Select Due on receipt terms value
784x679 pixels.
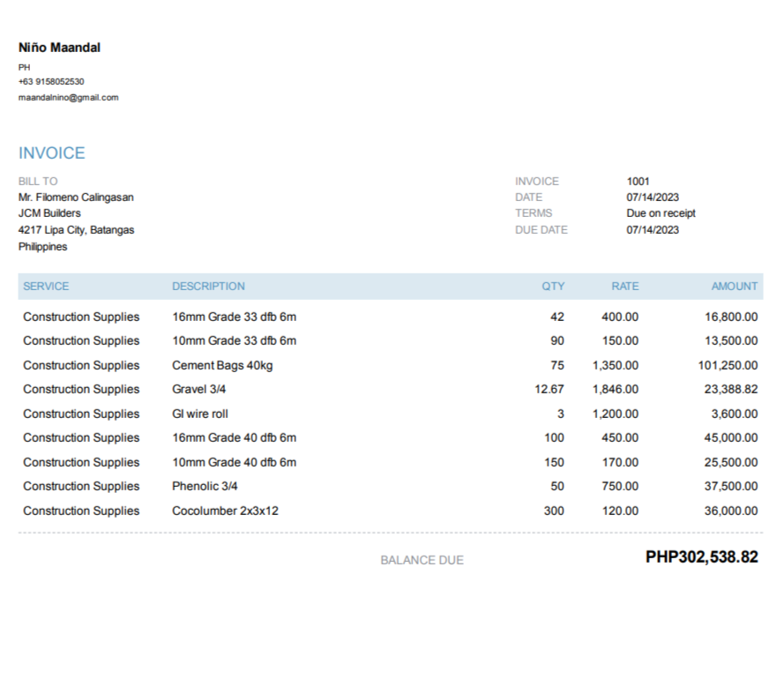[x=661, y=213]
